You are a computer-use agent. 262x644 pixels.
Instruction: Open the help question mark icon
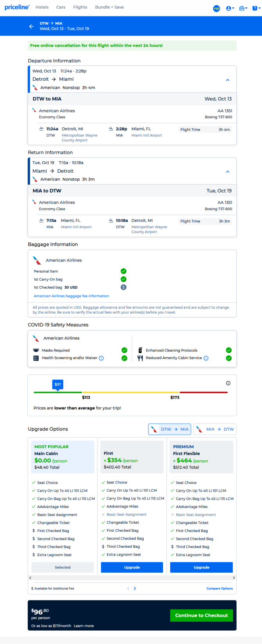tap(255, 8)
